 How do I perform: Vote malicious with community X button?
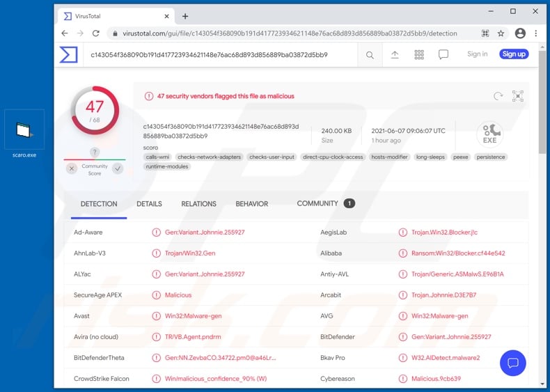click(72, 168)
